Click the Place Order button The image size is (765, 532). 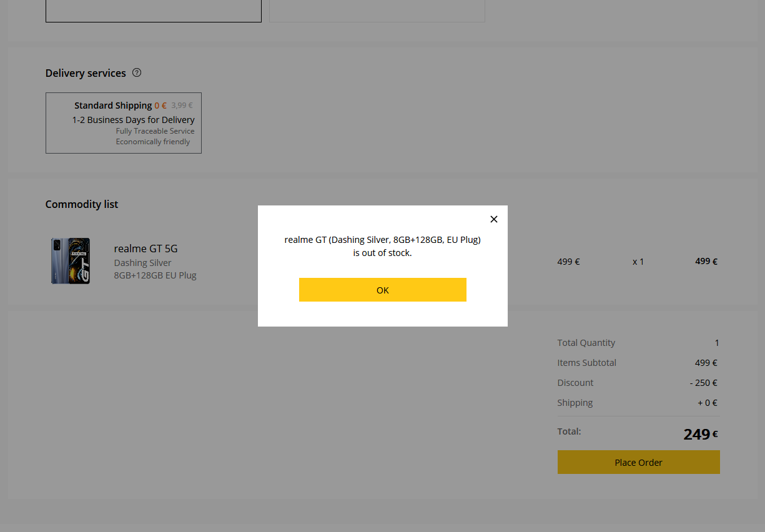(639, 462)
